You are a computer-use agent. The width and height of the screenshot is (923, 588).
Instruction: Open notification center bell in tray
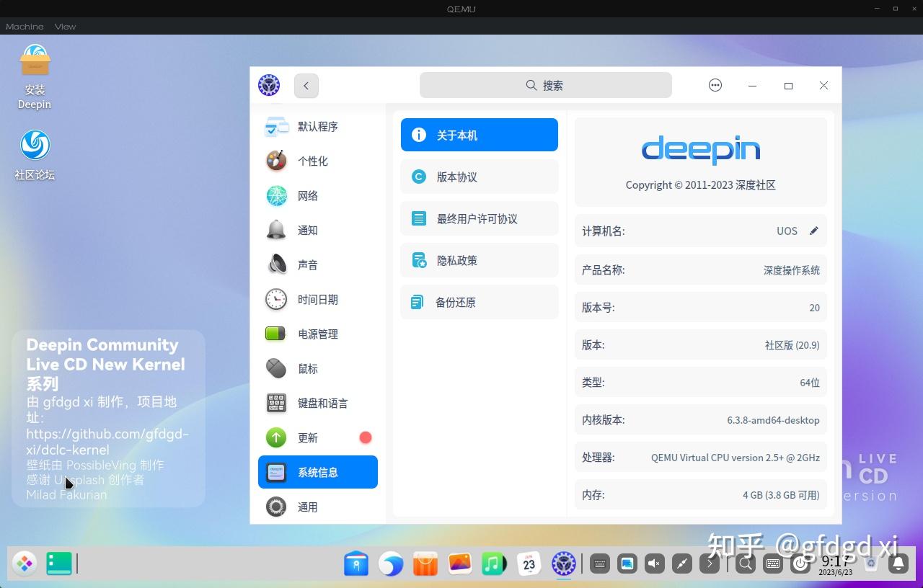tap(897, 564)
